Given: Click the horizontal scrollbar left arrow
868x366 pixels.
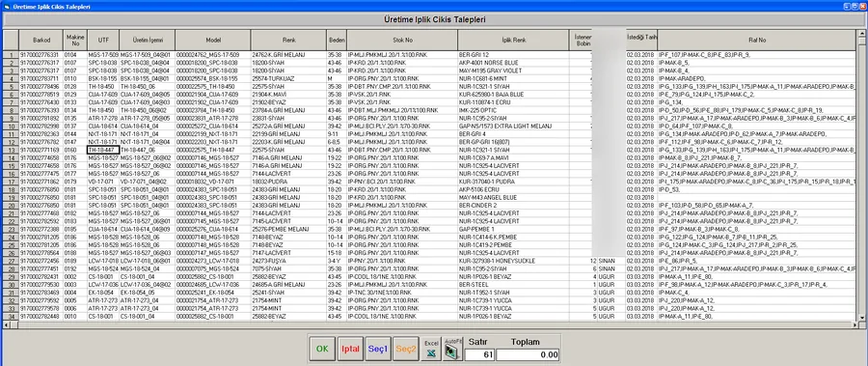Looking at the screenshot, I should pyautogui.click(x=7, y=325).
